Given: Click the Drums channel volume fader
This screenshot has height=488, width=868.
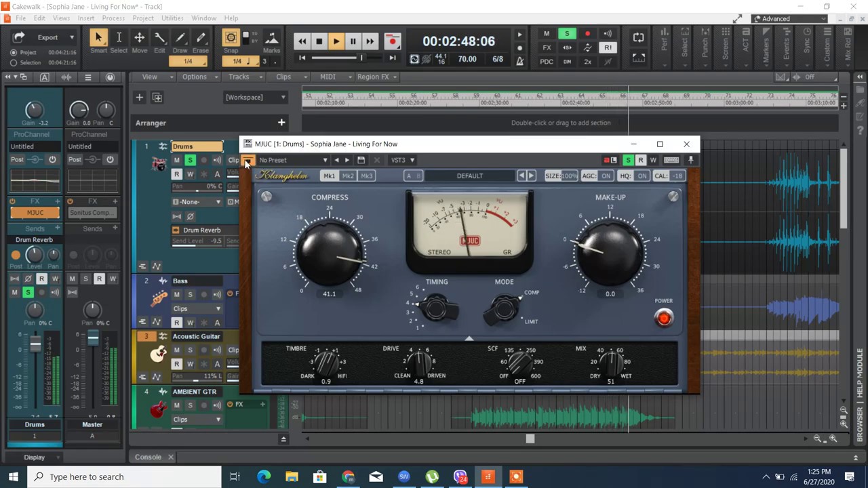Looking at the screenshot, I should pyautogui.click(x=35, y=345).
